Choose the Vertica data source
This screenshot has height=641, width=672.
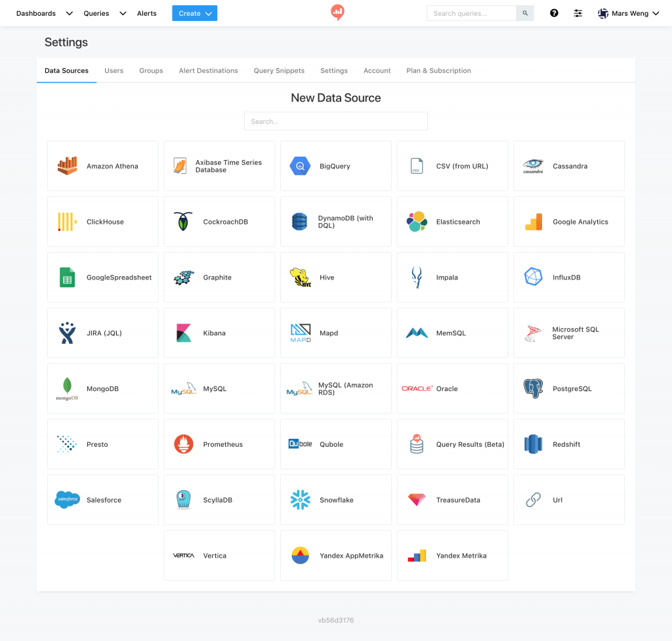click(219, 555)
